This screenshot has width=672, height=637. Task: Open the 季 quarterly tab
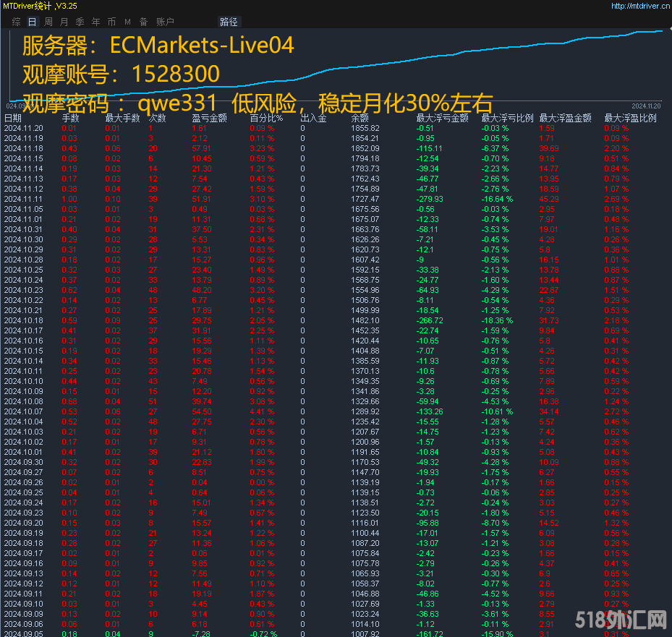[x=80, y=22]
